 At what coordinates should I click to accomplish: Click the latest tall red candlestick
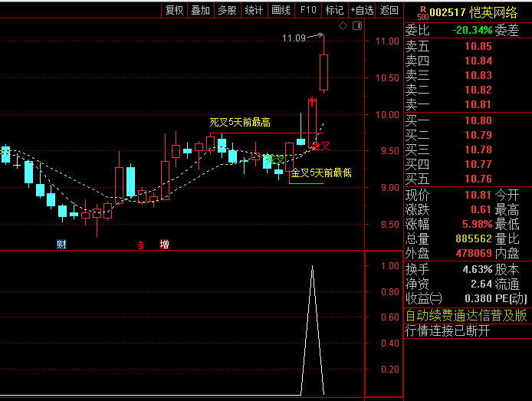pyautogui.click(x=323, y=72)
